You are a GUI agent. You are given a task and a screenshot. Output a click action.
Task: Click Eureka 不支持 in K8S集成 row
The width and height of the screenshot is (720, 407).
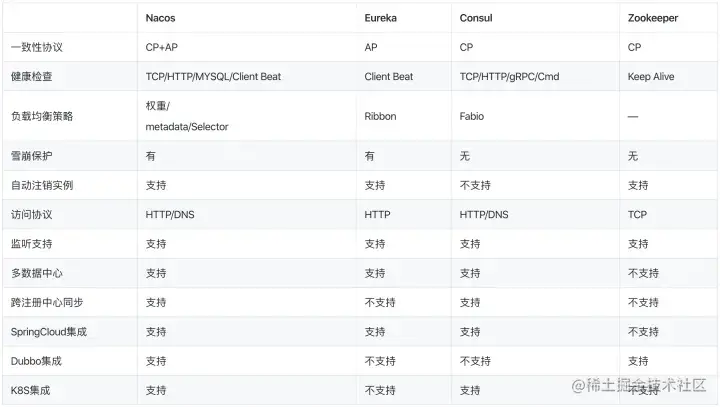pyautogui.click(x=380, y=391)
